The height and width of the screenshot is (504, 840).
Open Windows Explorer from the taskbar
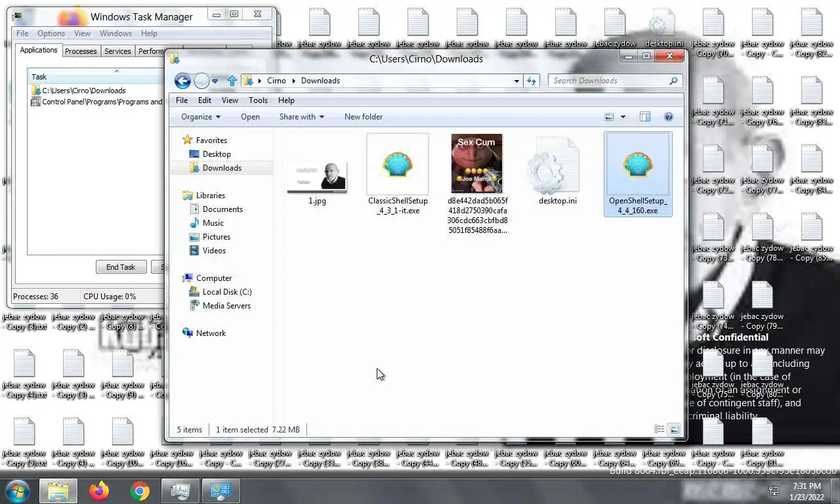click(x=58, y=491)
